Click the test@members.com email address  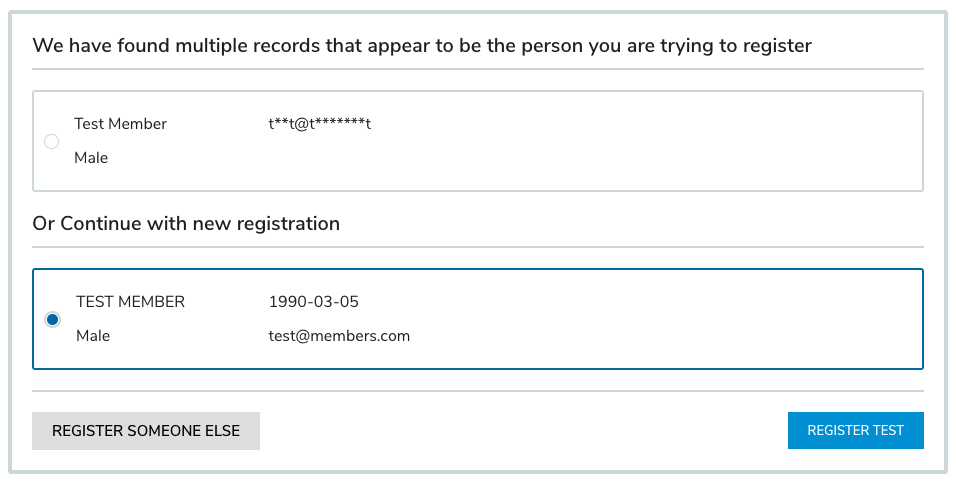[339, 336]
